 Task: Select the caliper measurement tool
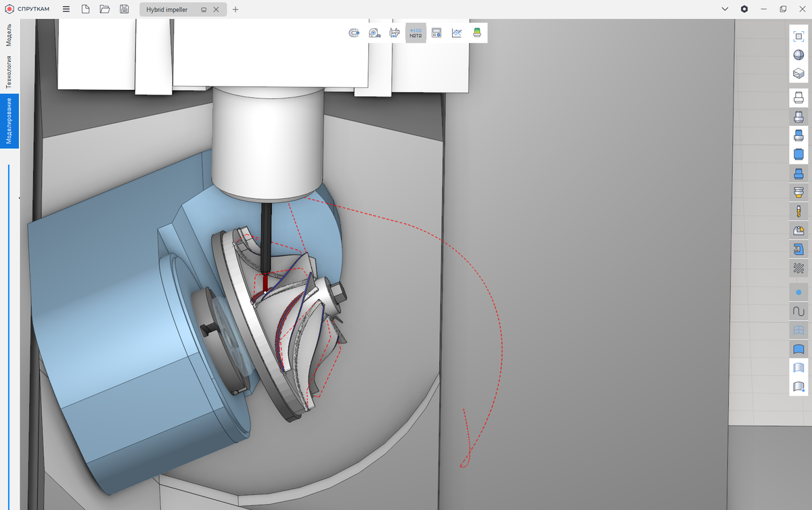(x=394, y=33)
